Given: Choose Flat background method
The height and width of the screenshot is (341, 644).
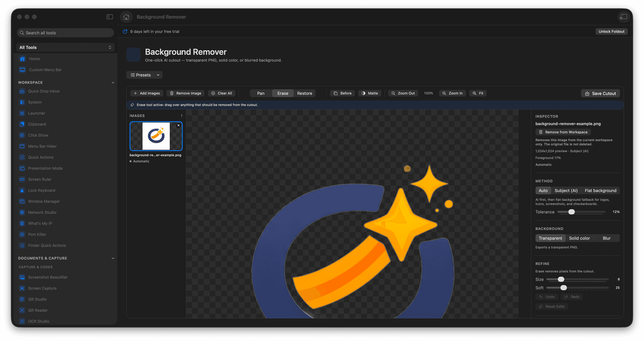Looking at the screenshot, I should [600, 191].
